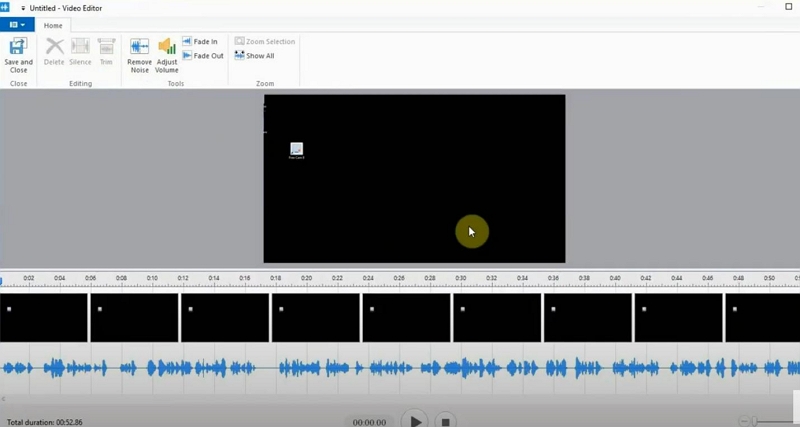Open the blue file menu dropdown
Image resolution: width=800 pixels, height=427 pixels.
pyautogui.click(x=17, y=24)
